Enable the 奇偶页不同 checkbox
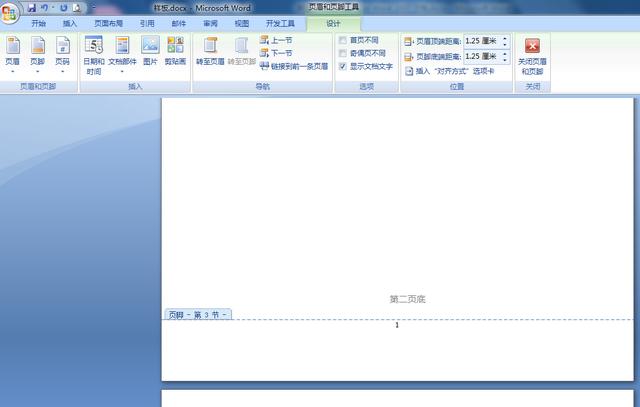 343,53
